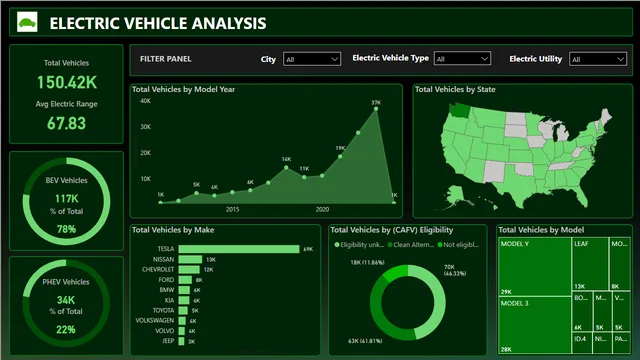The width and height of the screenshot is (640, 360).
Task: Select the CHEVROLET bar in Make chart
Action: coord(189,269)
